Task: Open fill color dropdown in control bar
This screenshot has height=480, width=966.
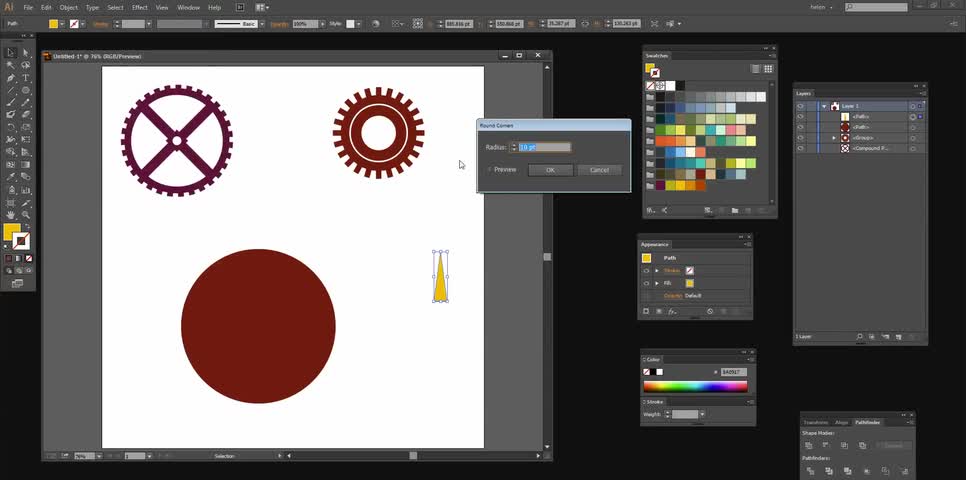Action: (62, 24)
